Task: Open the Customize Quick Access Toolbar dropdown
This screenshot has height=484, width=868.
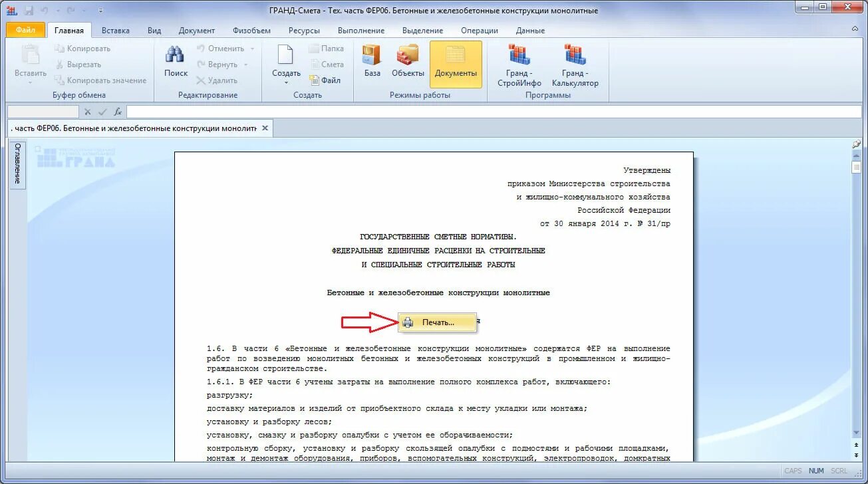Action: pyautogui.click(x=100, y=11)
